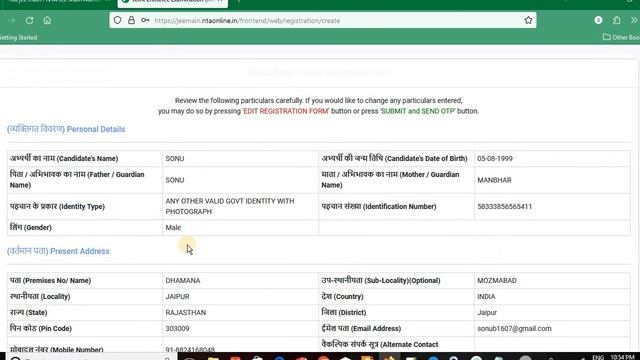Select the Father / Guardian Name value SONU
Screen dimensions: 640x360
tap(175, 180)
